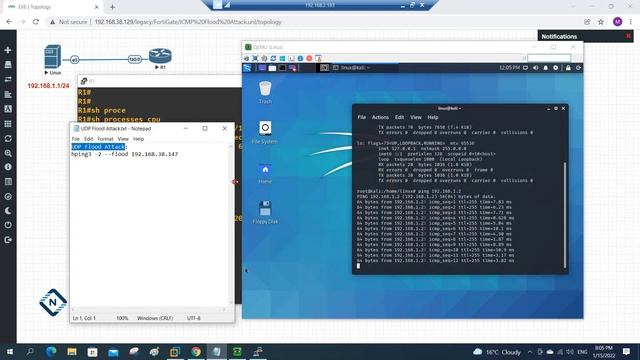Open the Startup-configs icon in the EVE sidebar
Viewport: 640px width, 360px height.
point(8,94)
